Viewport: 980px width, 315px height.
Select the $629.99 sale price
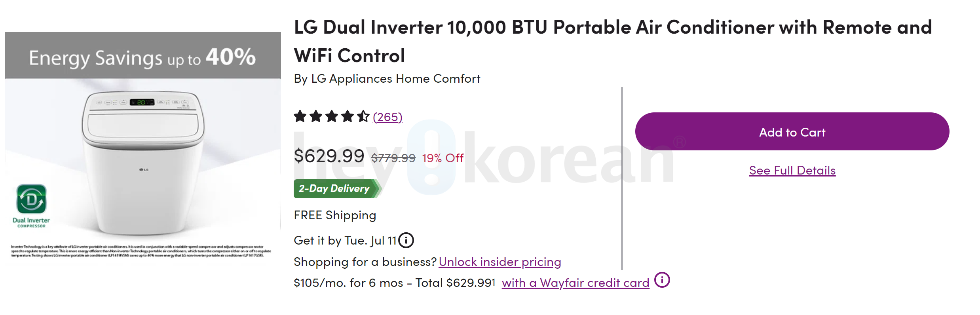(329, 157)
